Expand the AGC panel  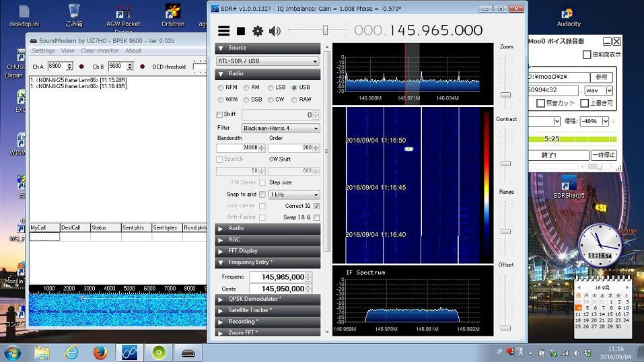click(x=267, y=240)
